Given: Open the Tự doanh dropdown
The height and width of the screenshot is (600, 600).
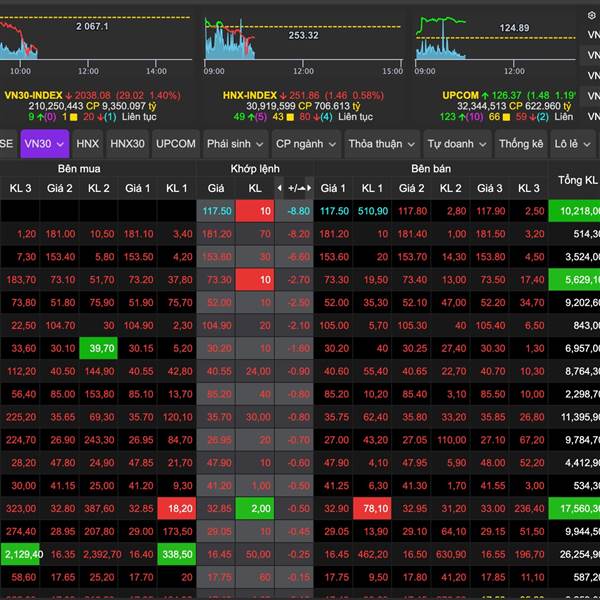Looking at the screenshot, I should tap(457, 144).
